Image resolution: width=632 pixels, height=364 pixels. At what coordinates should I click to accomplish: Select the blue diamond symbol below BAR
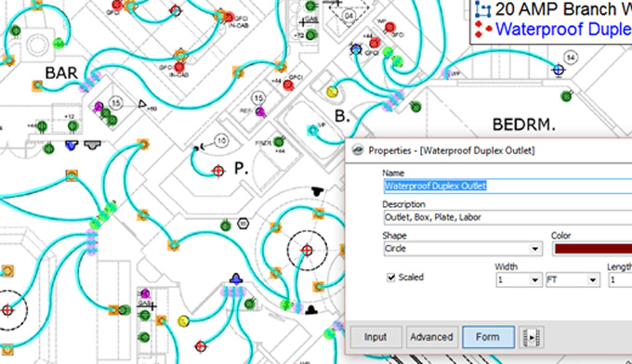coord(72,146)
